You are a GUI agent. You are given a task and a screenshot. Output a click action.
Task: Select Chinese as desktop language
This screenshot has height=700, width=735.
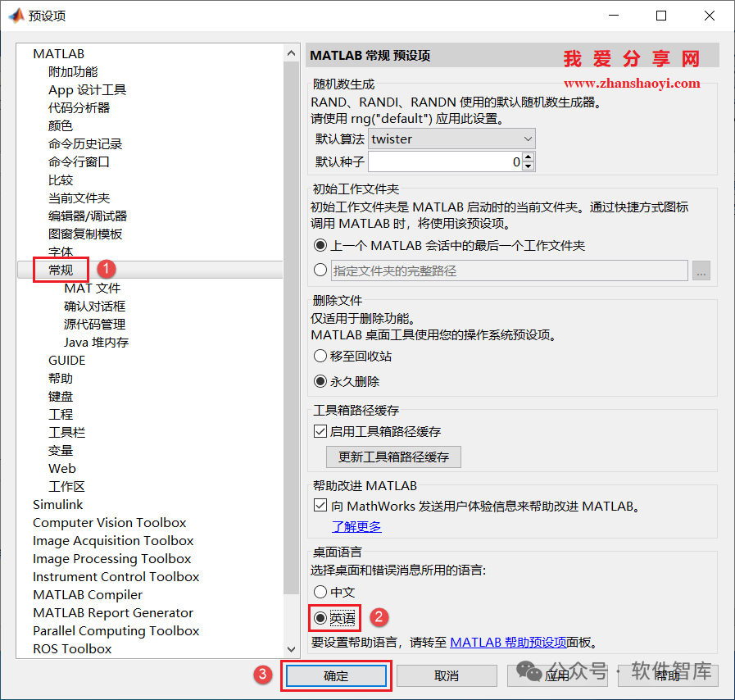coord(320,592)
